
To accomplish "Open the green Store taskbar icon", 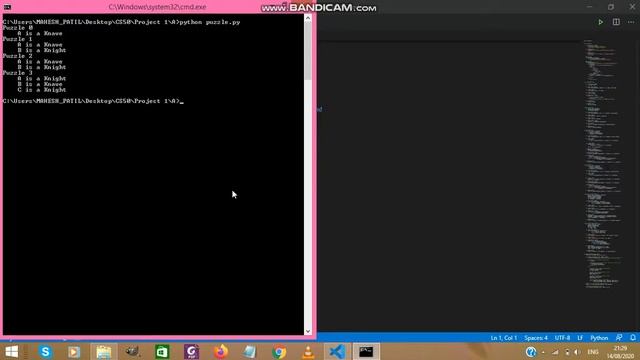I will (162, 351).
